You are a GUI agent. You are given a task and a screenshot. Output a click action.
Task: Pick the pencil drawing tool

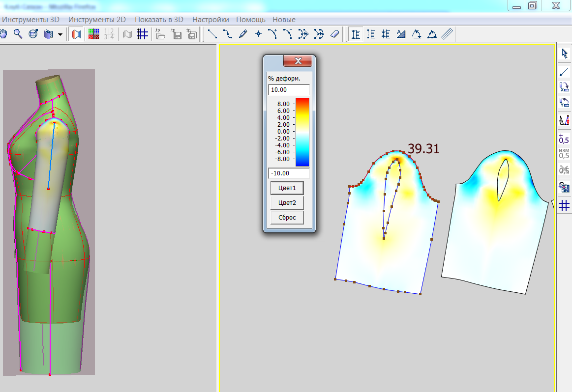coord(243,34)
